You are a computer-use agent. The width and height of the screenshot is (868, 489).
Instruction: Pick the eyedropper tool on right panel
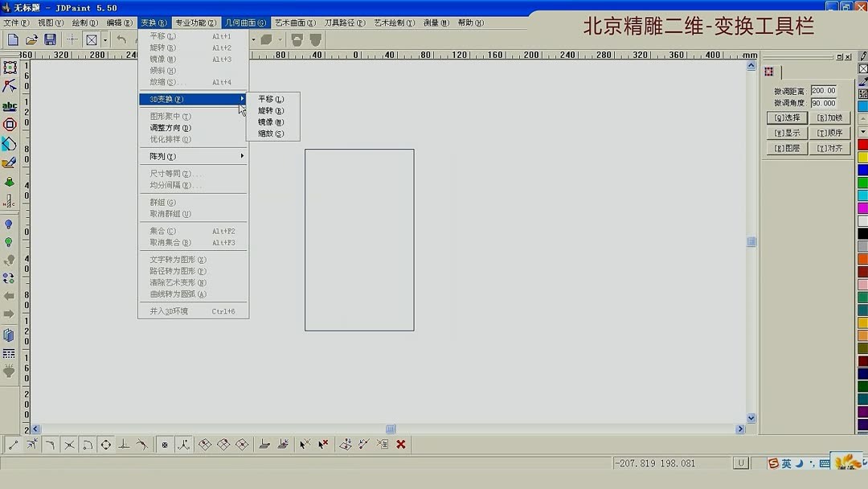(862, 81)
